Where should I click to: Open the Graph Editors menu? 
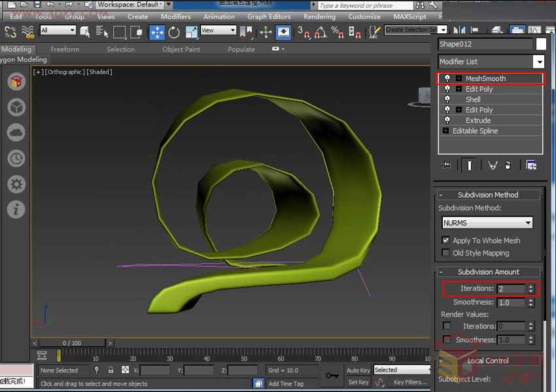click(269, 16)
